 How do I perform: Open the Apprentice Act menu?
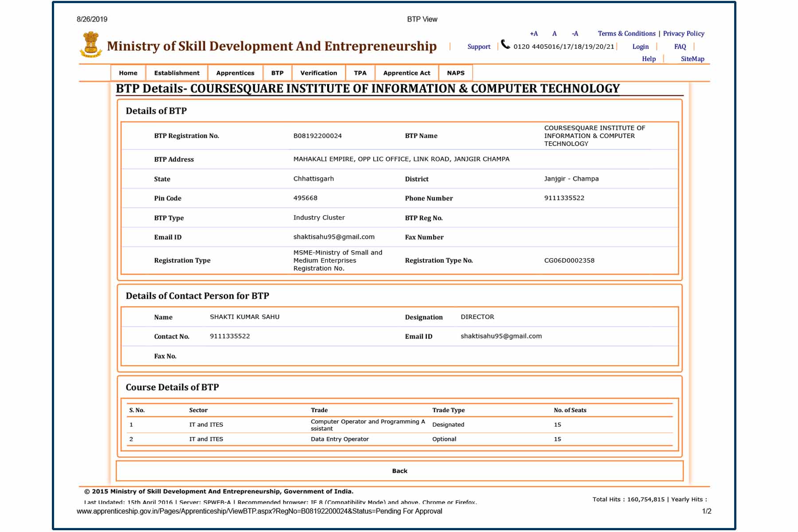click(x=407, y=73)
